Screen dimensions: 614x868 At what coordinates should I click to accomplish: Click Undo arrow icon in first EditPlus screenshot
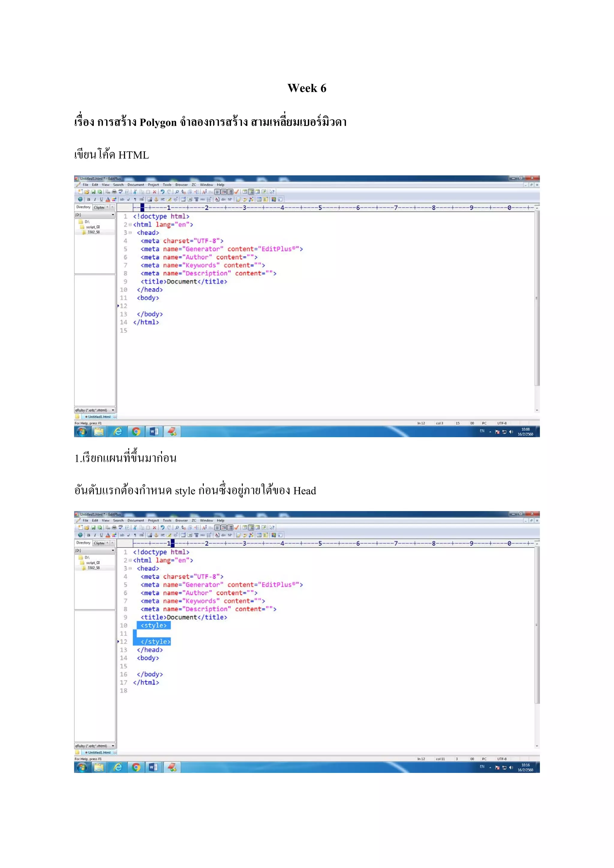point(162,192)
